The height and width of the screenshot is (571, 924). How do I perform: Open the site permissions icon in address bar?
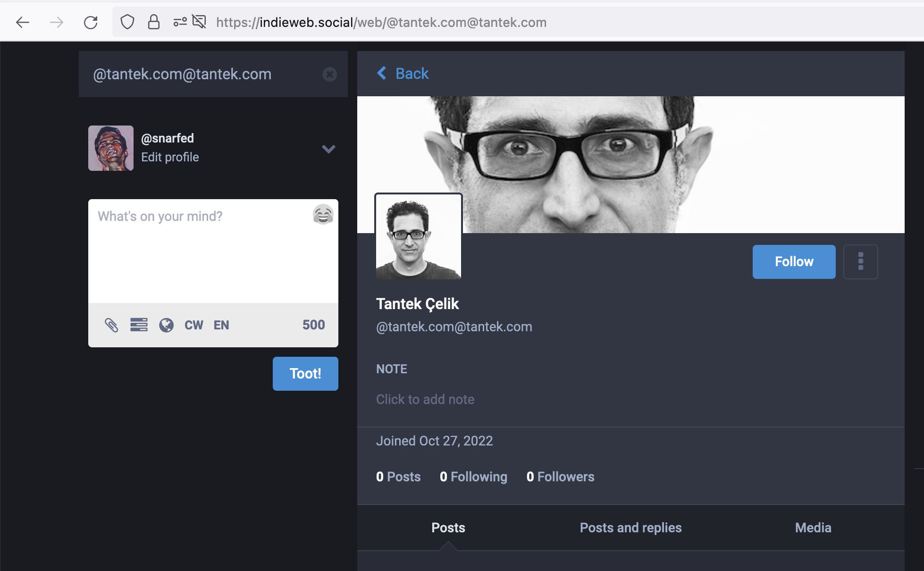click(x=180, y=22)
